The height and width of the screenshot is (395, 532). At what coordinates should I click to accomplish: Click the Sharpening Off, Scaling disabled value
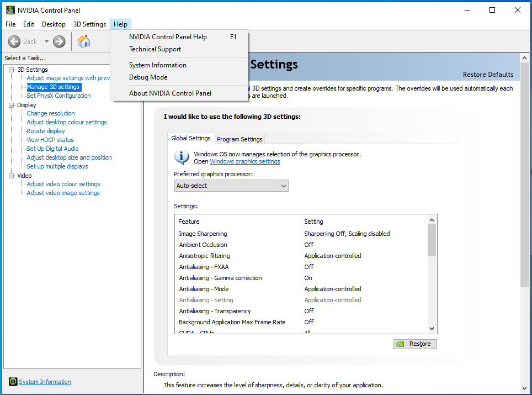[347, 234]
